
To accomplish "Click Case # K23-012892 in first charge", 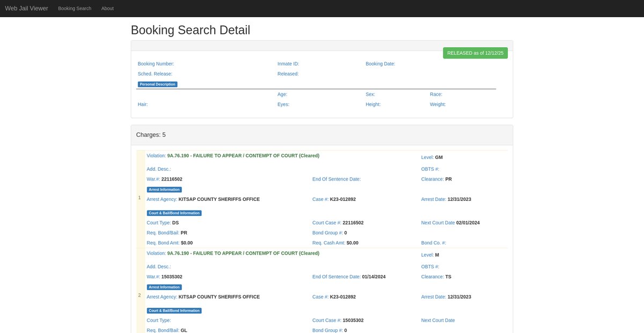I will [342, 199].
